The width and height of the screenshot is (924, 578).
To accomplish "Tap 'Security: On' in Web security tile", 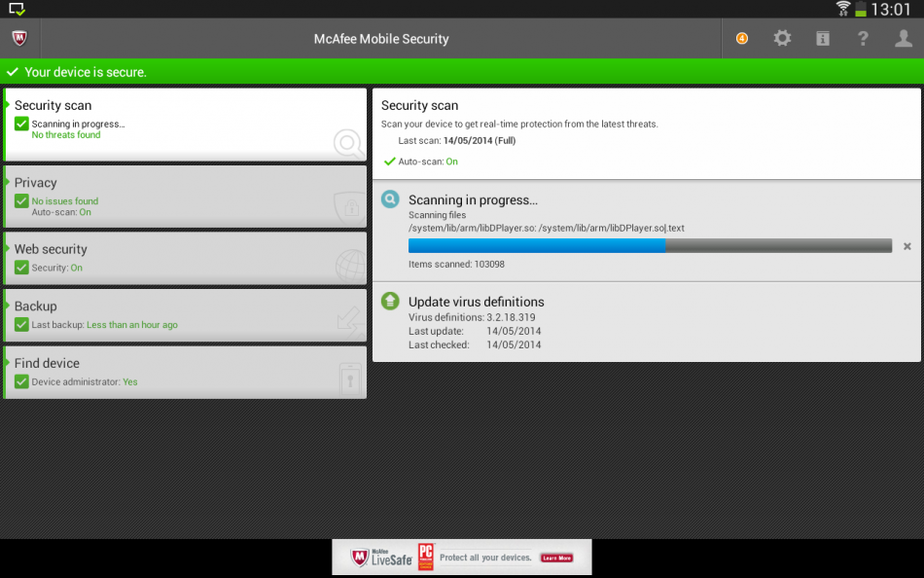I will coord(56,268).
